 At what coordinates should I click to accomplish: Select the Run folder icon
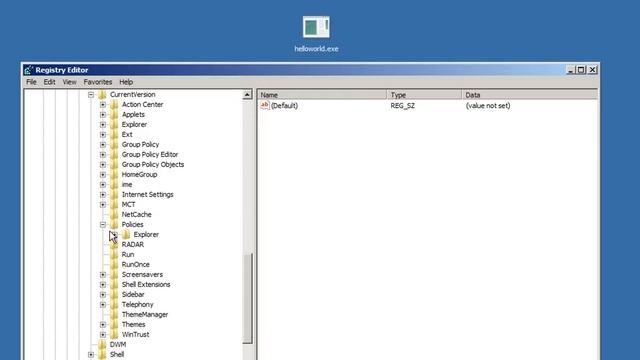coord(114,255)
